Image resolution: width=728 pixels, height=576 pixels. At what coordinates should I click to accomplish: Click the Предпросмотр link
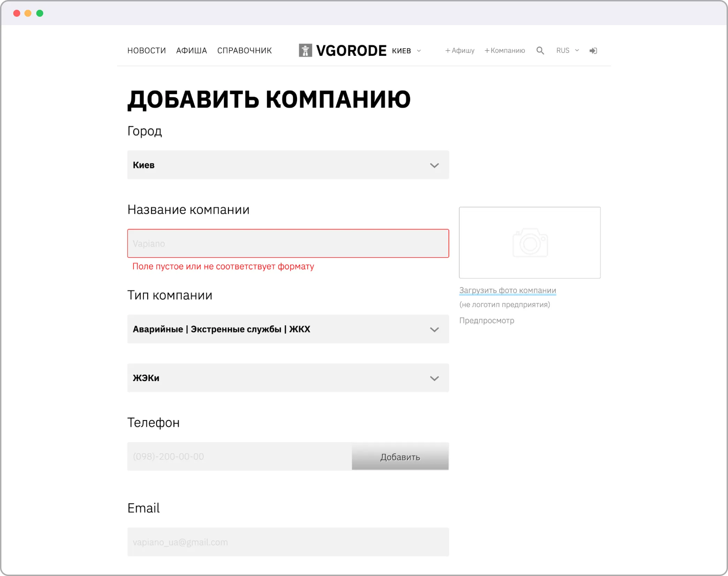[x=486, y=320]
